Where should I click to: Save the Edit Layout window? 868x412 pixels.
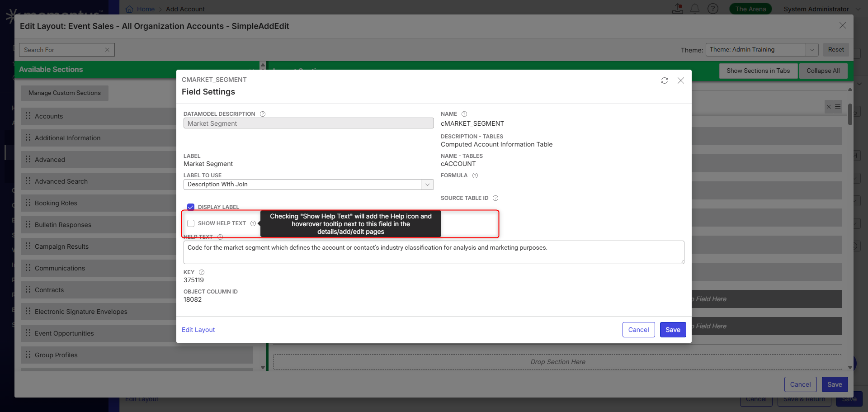[835, 384]
